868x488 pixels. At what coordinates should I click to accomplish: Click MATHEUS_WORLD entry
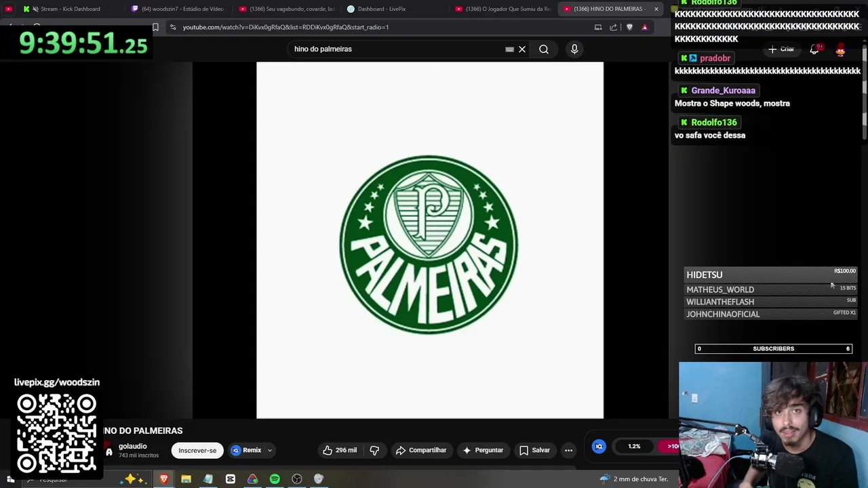click(x=771, y=289)
